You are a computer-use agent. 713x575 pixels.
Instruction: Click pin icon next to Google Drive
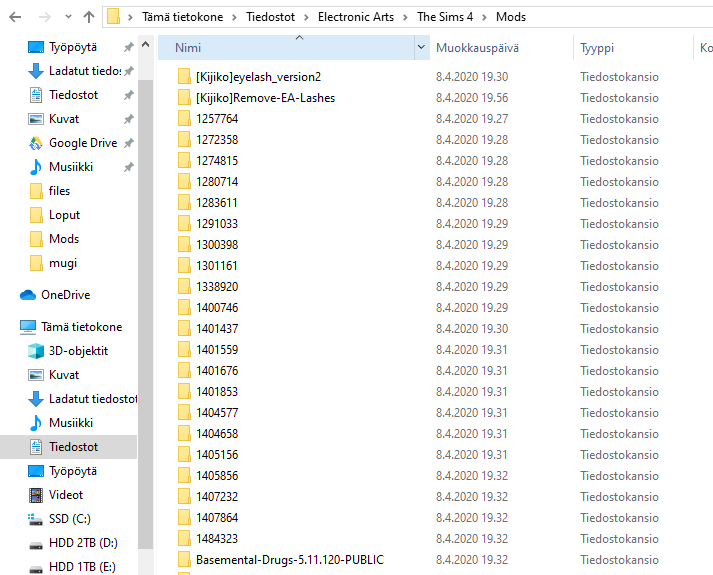click(129, 143)
